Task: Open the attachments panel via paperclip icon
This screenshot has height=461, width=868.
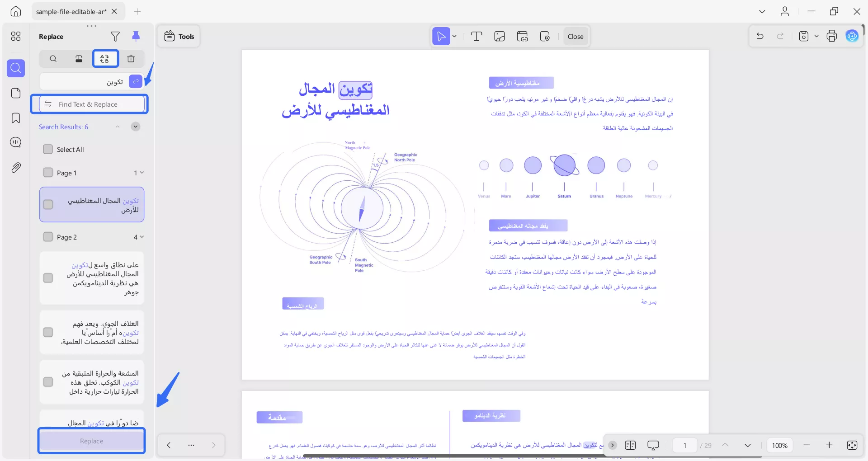Action: [x=16, y=167]
